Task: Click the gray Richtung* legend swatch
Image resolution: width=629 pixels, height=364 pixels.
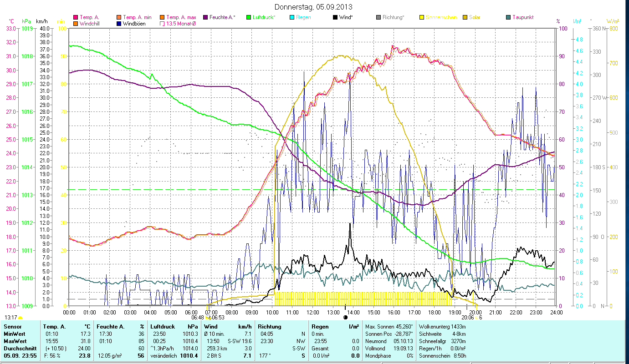Action: point(378,17)
